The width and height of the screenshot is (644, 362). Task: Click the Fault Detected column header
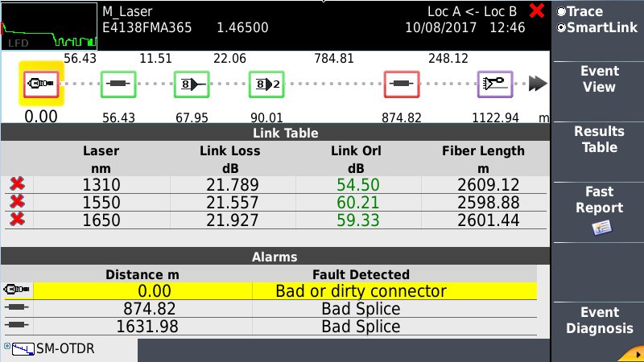click(x=361, y=274)
